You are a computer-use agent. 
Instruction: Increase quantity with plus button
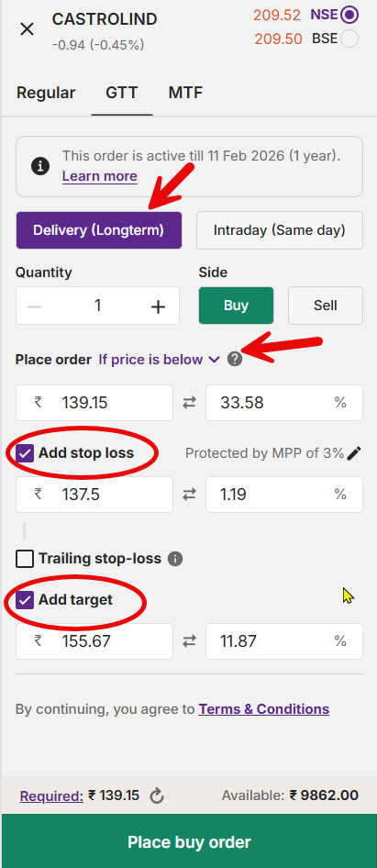click(159, 306)
